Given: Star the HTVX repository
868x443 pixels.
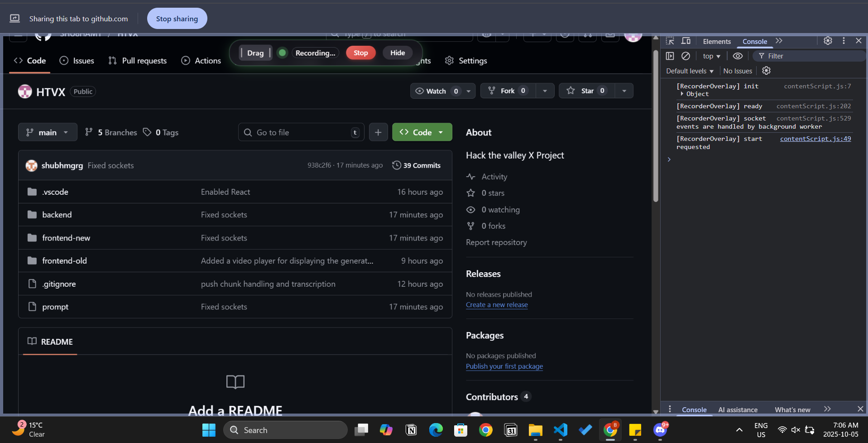Looking at the screenshot, I should click(x=587, y=91).
